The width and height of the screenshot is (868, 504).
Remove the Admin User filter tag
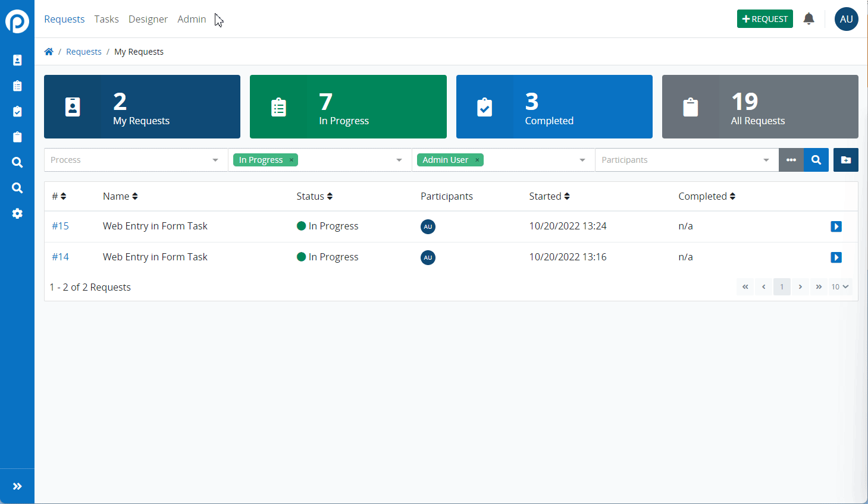(x=477, y=160)
